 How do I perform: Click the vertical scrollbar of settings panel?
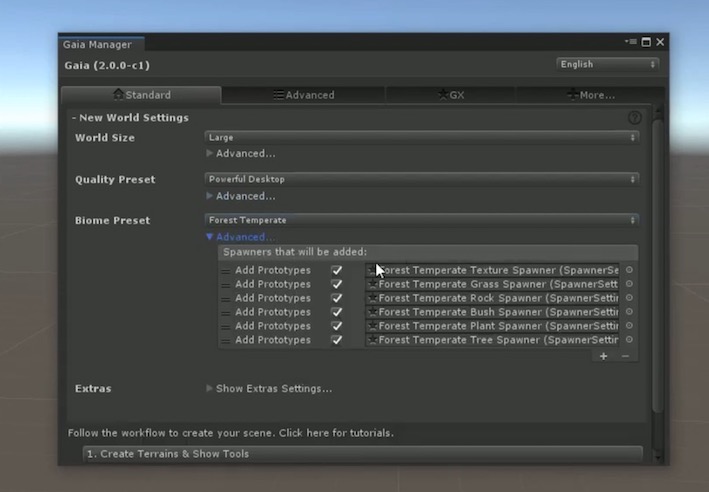click(658, 265)
